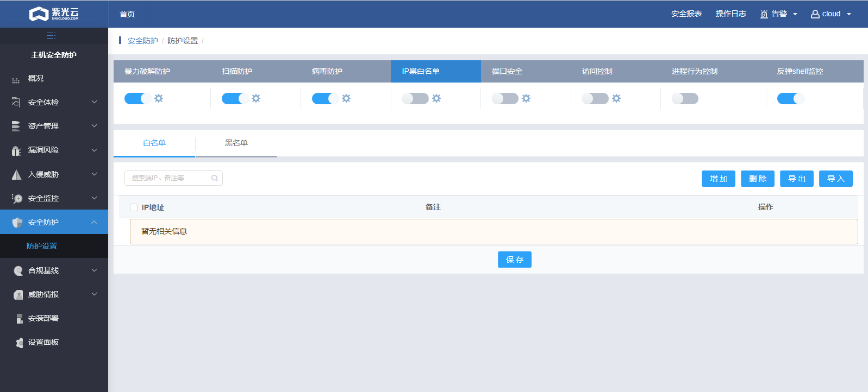This screenshot has width=868, height=392.
Task: Click the 概况 chart icon
Action: pyautogui.click(x=16, y=80)
